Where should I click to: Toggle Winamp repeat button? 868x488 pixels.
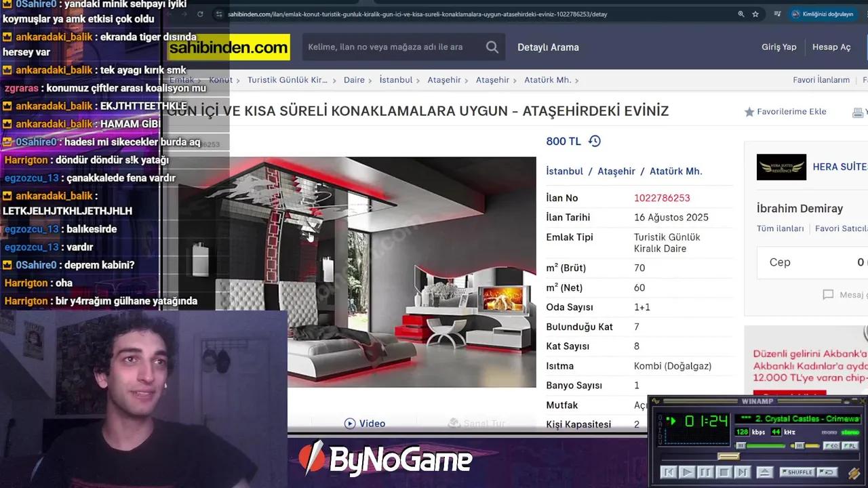tap(827, 472)
